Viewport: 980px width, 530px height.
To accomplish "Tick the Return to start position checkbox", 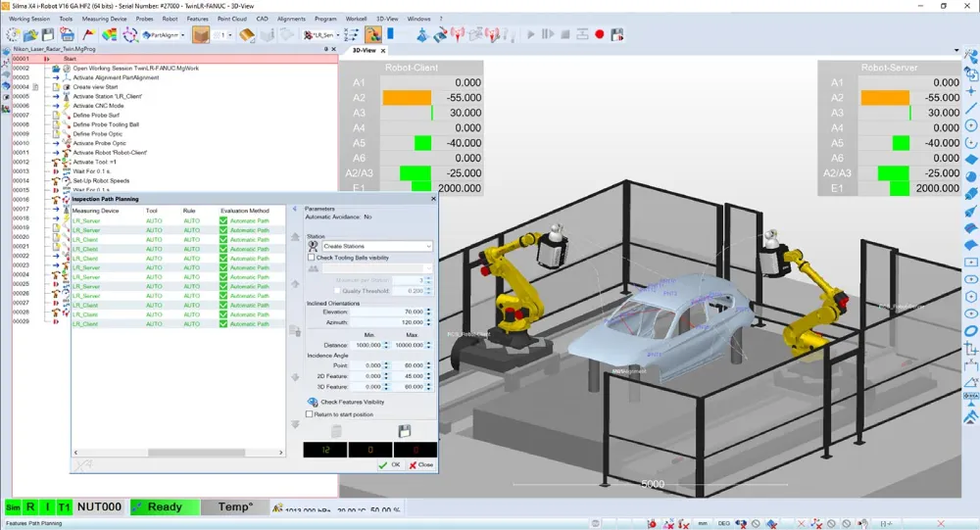I will 312,414.
